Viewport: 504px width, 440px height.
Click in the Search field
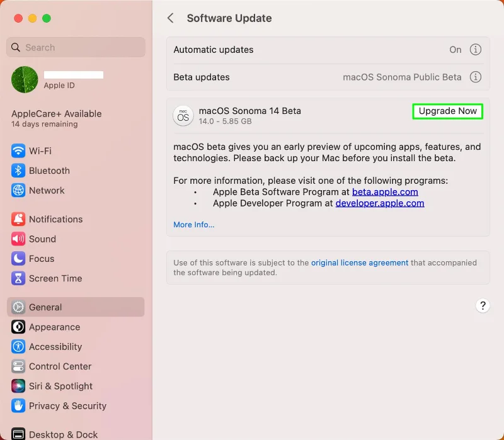coord(76,47)
